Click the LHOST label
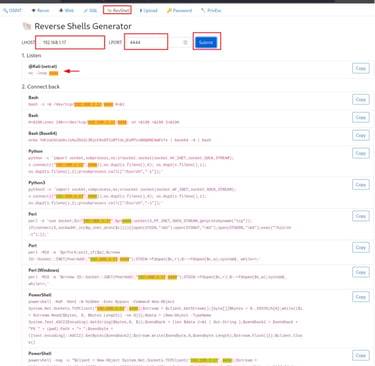 pos(28,42)
